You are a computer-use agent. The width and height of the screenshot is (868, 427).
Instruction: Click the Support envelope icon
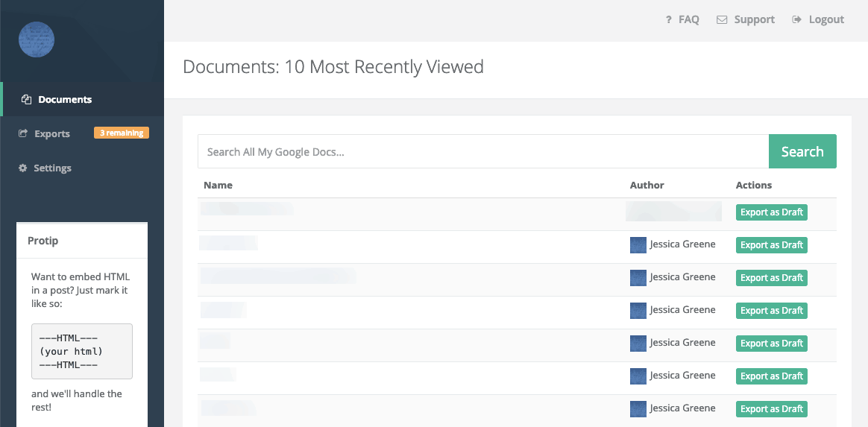[722, 20]
